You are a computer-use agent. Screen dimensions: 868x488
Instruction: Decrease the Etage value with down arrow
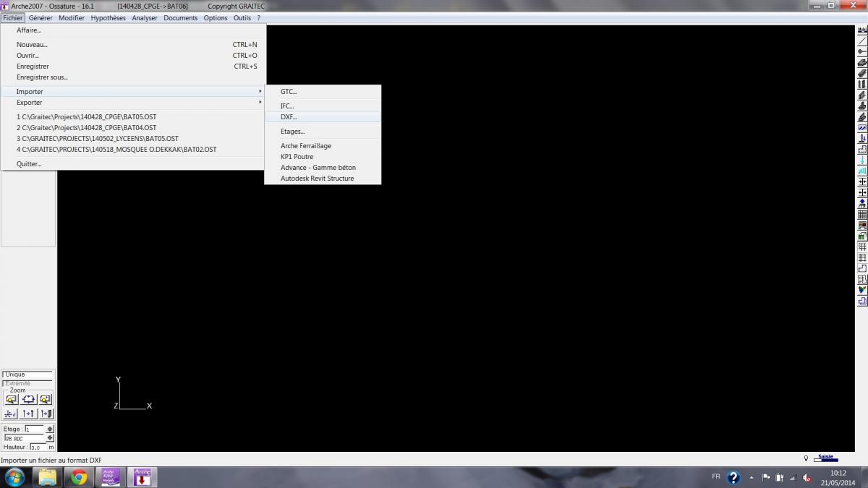[50, 437]
